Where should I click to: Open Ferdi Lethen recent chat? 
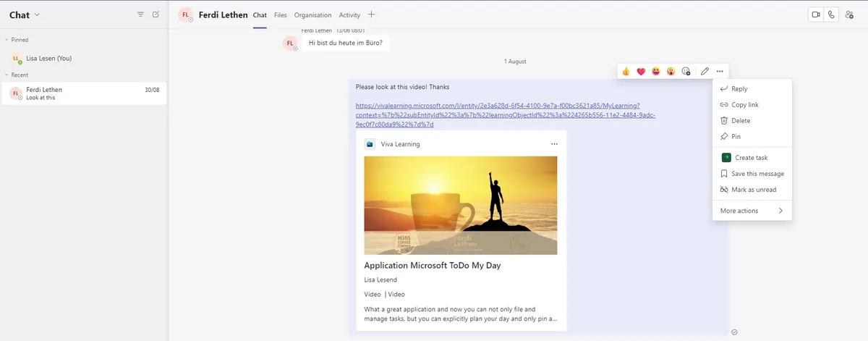point(84,93)
